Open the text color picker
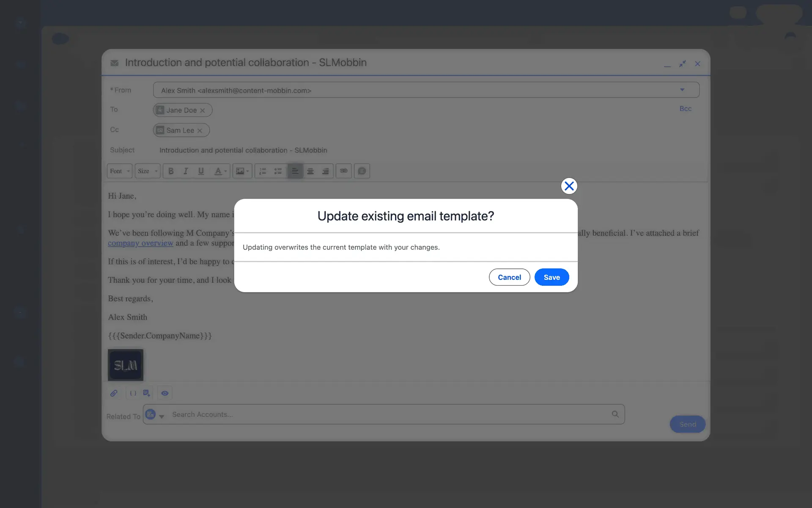The image size is (812, 508). tap(220, 171)
